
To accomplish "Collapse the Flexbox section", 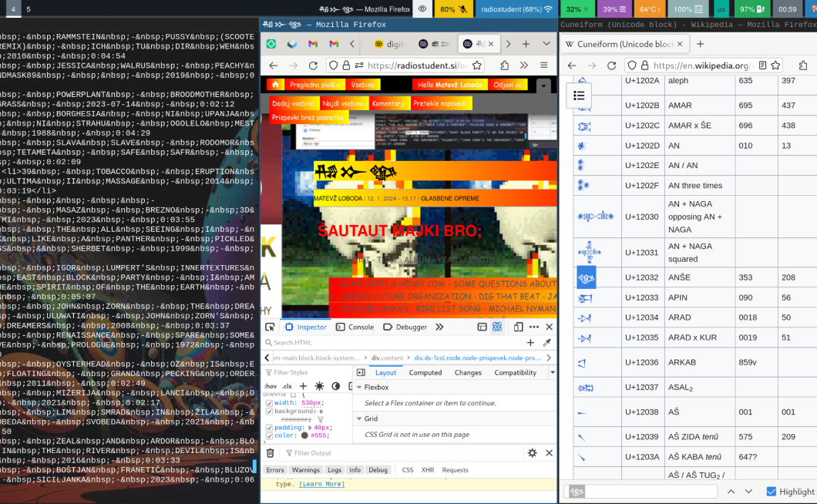I will point(358,388).
